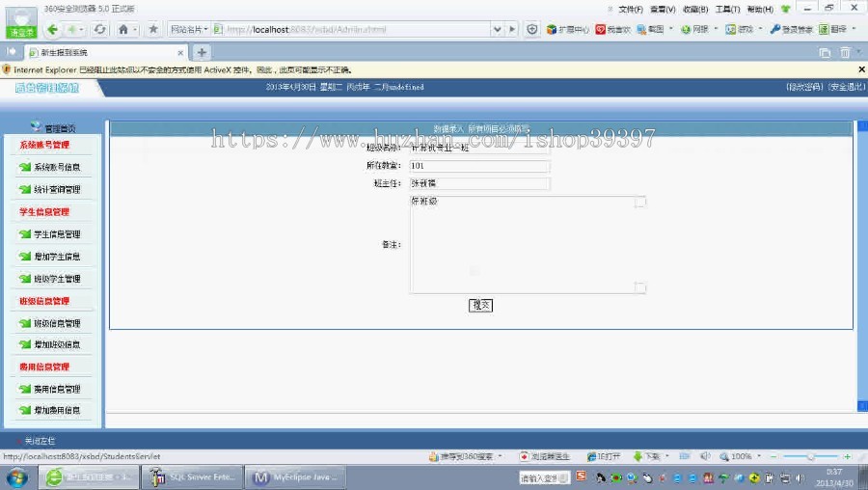Dismiss the ActiveX warning bar

[861, 69]
